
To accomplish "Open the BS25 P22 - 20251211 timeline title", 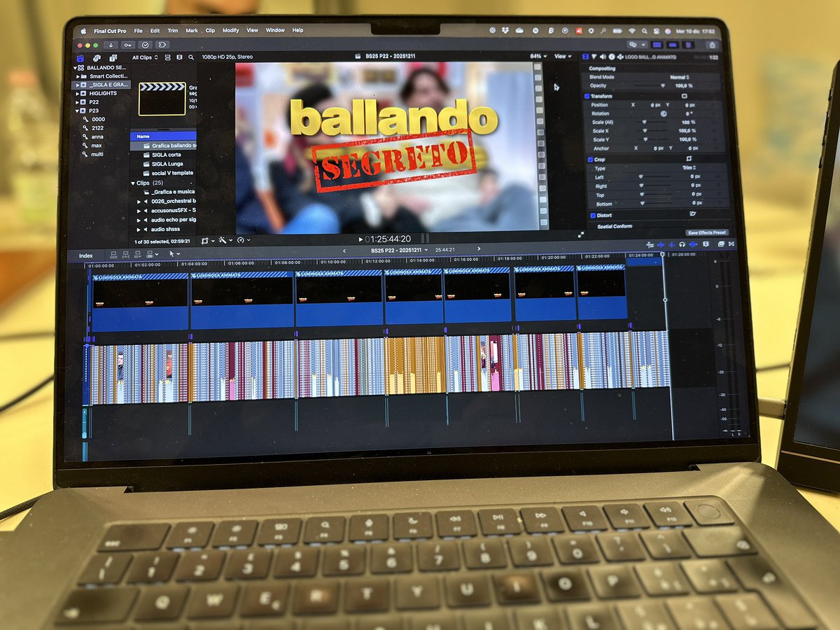I will click(x=396, y=250).
